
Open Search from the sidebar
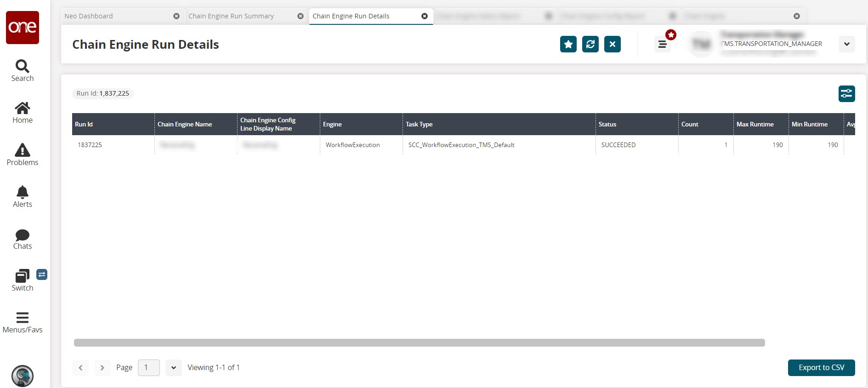tap(23, 71)
